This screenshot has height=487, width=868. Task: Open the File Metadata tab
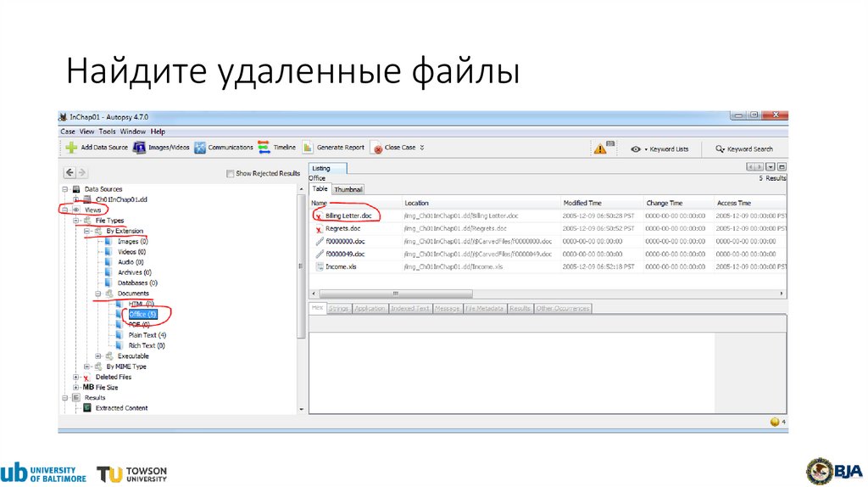[x=484, y=309]
